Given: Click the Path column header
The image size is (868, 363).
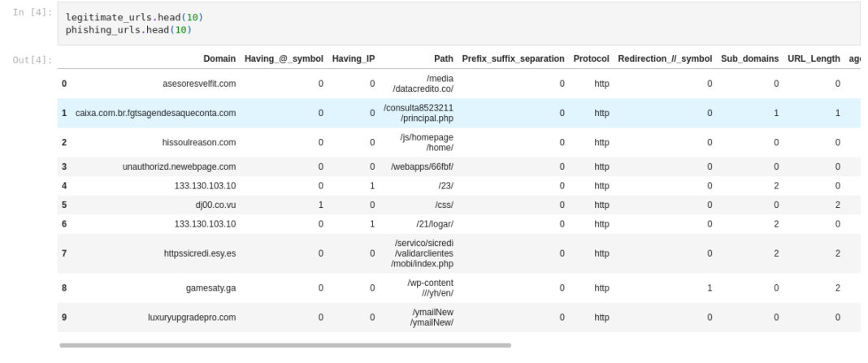Looking at the screenshot, I should pos(443,59).
